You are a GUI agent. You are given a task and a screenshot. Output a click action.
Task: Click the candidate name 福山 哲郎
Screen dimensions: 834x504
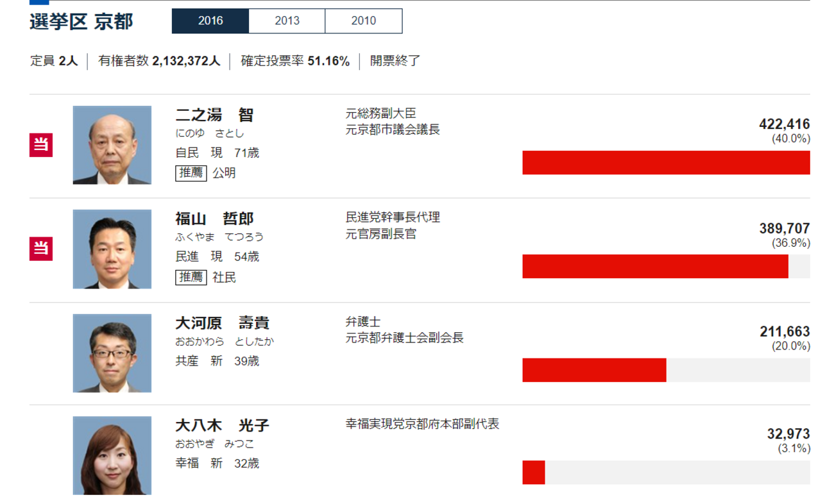coord(214,219)
